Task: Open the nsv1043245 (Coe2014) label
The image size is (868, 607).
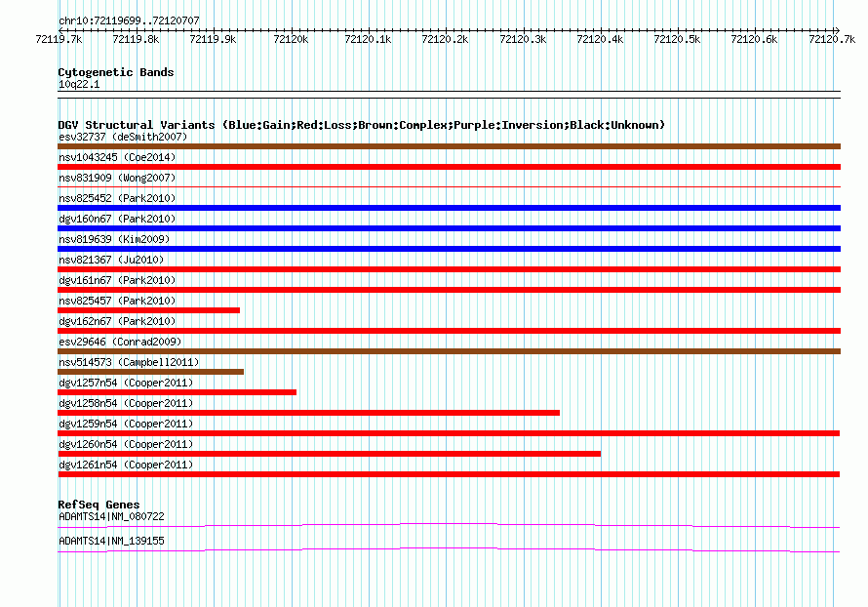Action: click(x=117, y=157)
